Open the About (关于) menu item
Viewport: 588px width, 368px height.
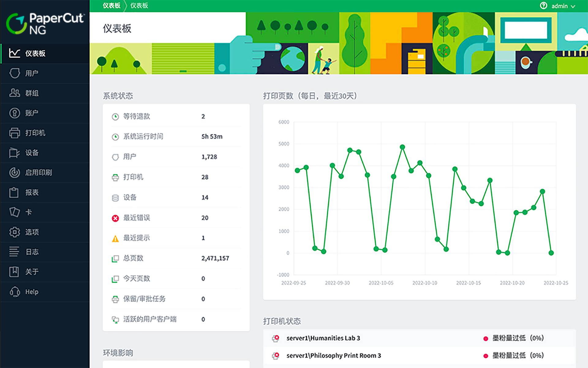[32, 272]
